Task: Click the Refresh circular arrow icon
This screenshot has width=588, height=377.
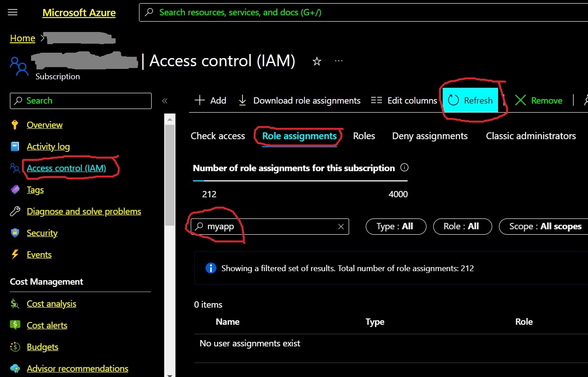Action: [453, 100]
